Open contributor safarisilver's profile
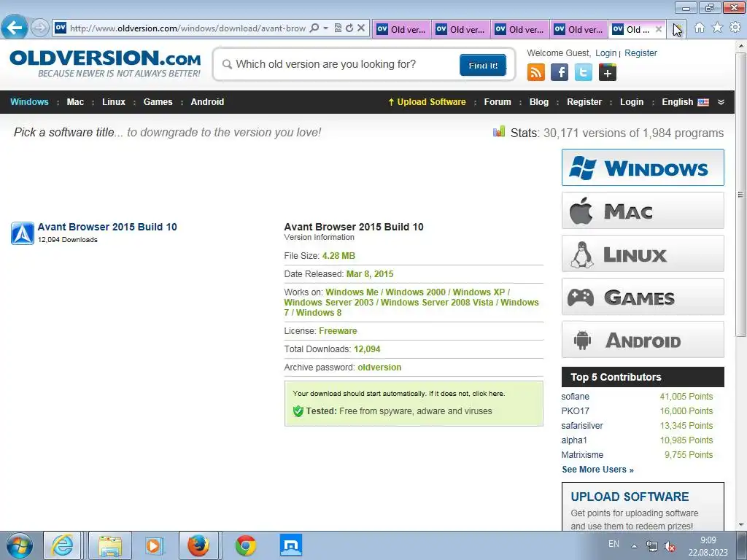747x560 pixels. (x=582, y=426)
